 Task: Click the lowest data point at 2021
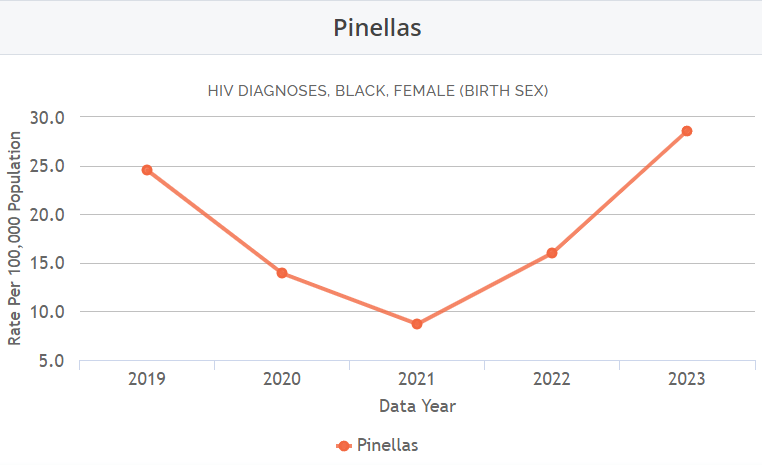[417, 324]
